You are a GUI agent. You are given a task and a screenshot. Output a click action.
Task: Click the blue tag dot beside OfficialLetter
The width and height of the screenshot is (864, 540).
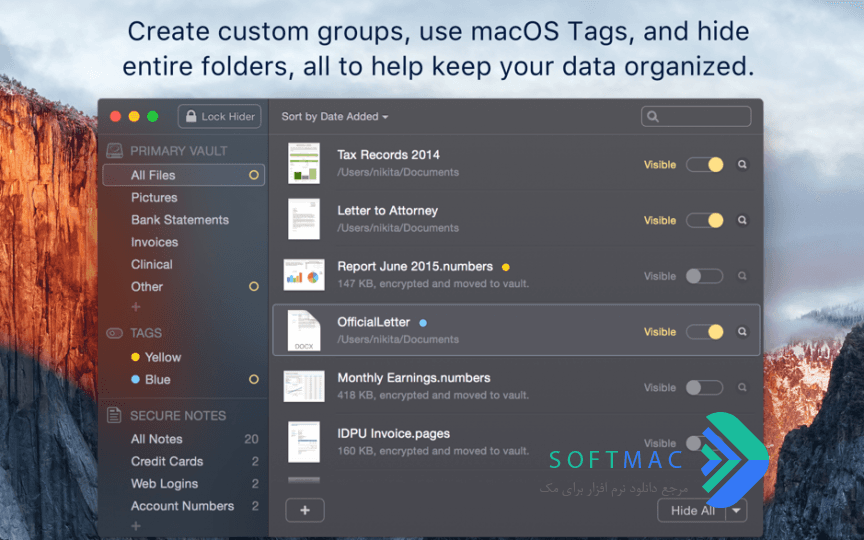point(423,323)
